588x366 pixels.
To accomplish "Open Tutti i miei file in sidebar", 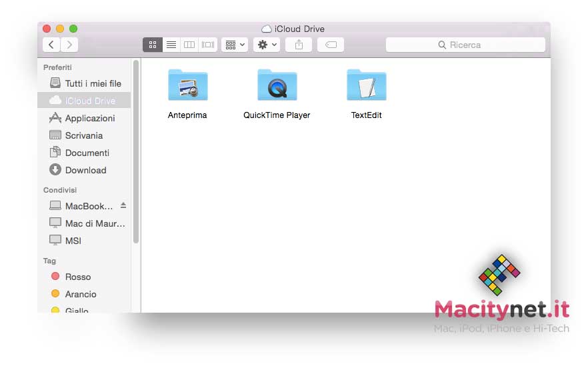I will [85, 83].
